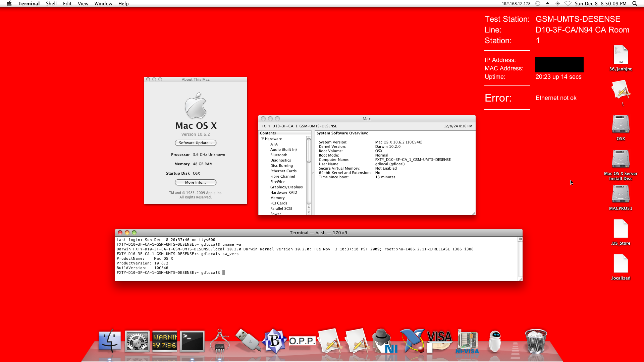Select FireWire in profiler contents
This screenshot has width=644, height=362.
pyautogui.click(x=277, y=182)
